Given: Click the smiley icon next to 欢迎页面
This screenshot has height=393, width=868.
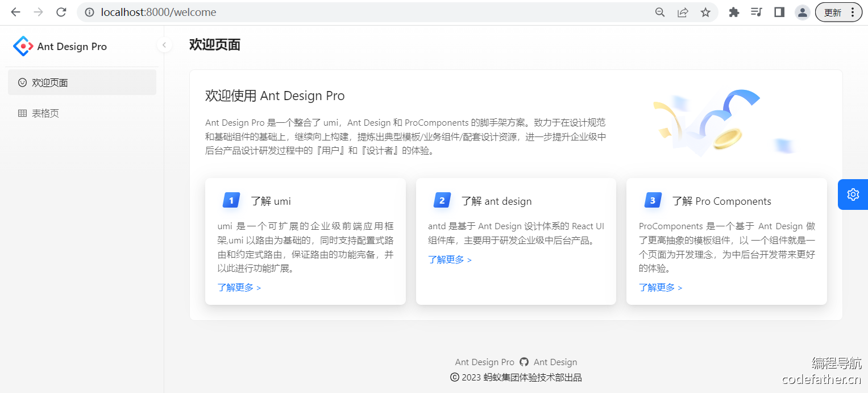Looking at the screenshot, I should tap(23, 82).
